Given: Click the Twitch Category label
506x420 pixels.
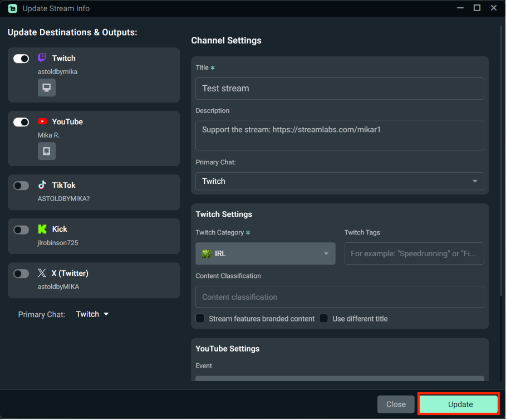Looking at the screenshot, I should [220, 232].
